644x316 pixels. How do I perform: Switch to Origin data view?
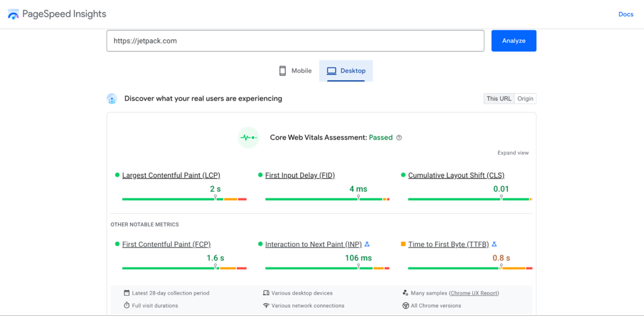click(x=525, y=99)
